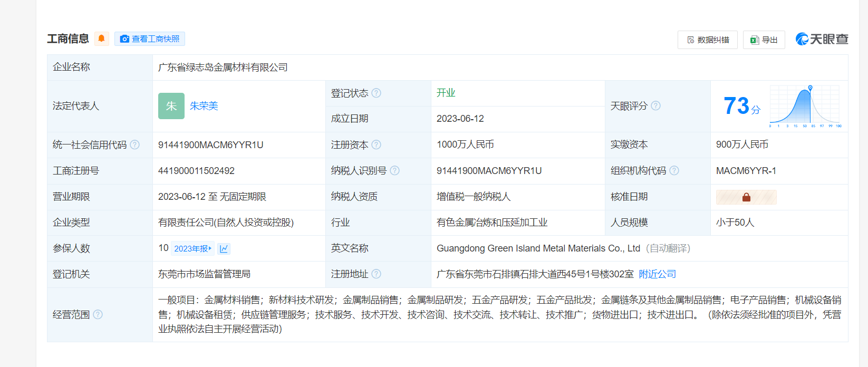Viewport: 868px width, 367px height.
Task: Click help icon next to 注册资本
Action: 376,144
